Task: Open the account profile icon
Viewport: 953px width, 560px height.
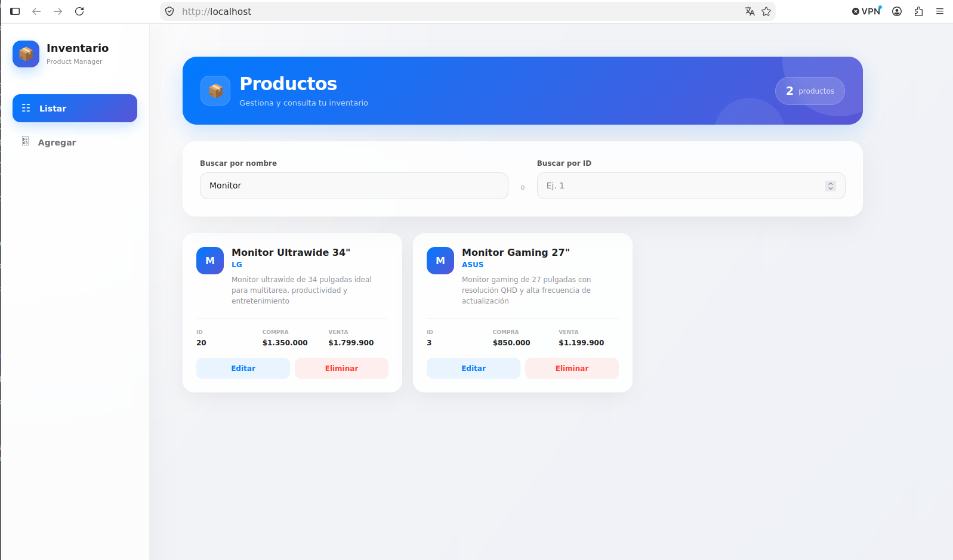Action: point(897,11)
